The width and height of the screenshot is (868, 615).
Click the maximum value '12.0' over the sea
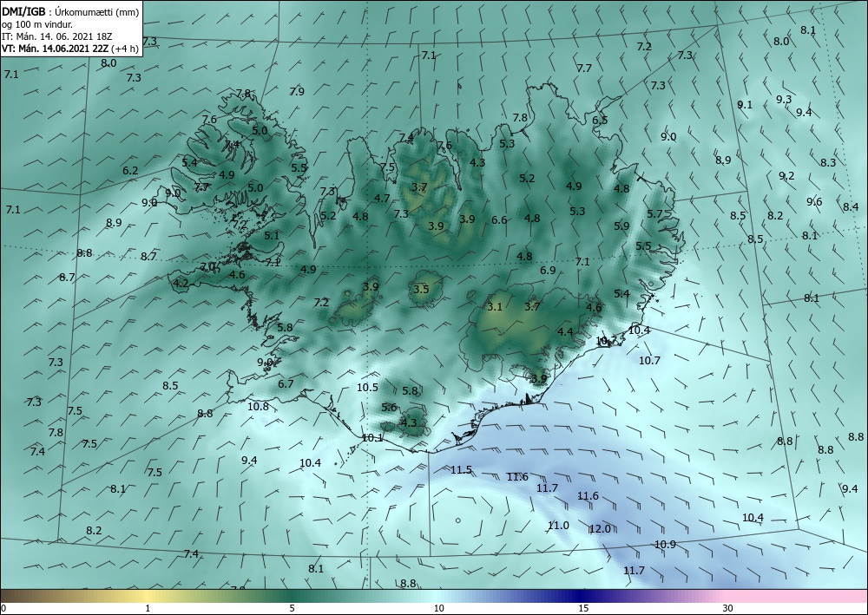coord(600,529)
